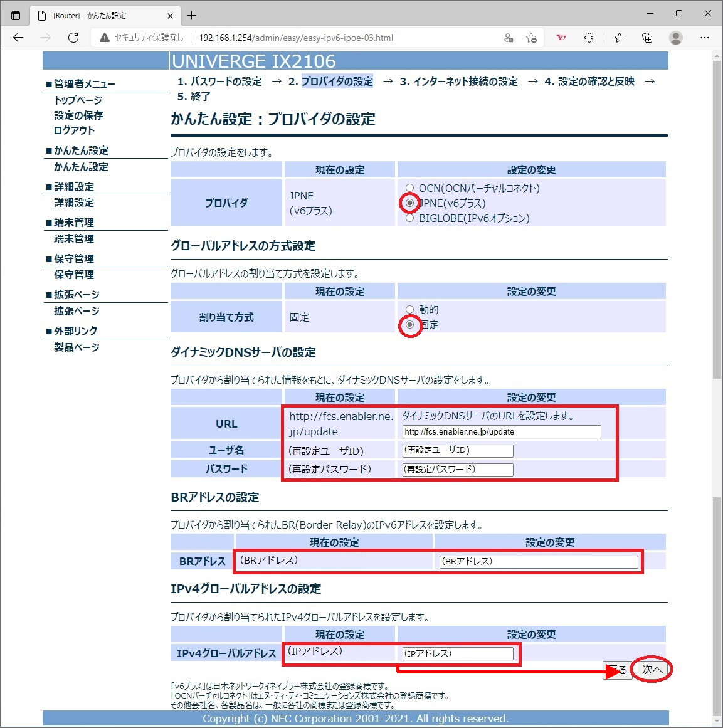Click current URL value http://fcs.enabler.ne.jp/update

[x=341, y=423]
